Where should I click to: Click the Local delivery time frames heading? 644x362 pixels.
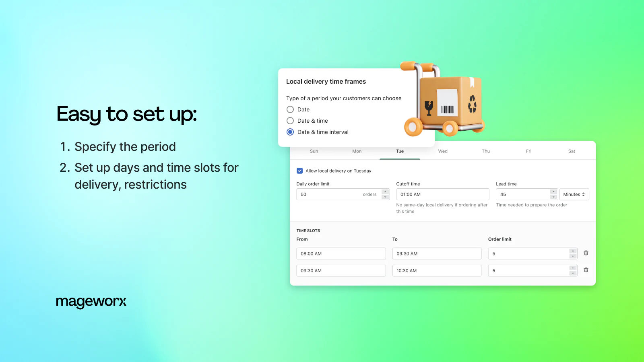pyautogui.click(x=326, y=81)
